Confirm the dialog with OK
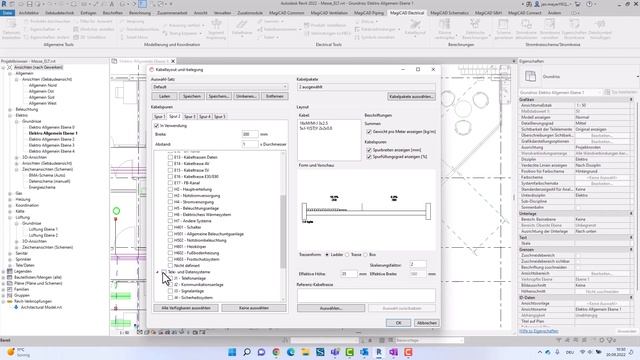 pos(398,323)
